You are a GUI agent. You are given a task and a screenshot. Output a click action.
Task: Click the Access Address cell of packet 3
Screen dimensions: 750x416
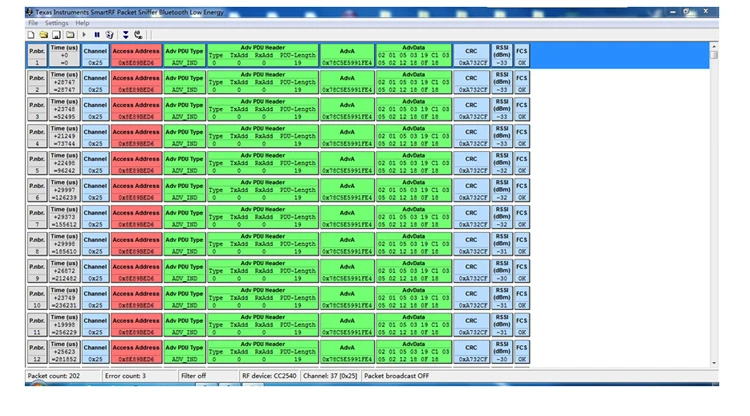click(136, 109)
